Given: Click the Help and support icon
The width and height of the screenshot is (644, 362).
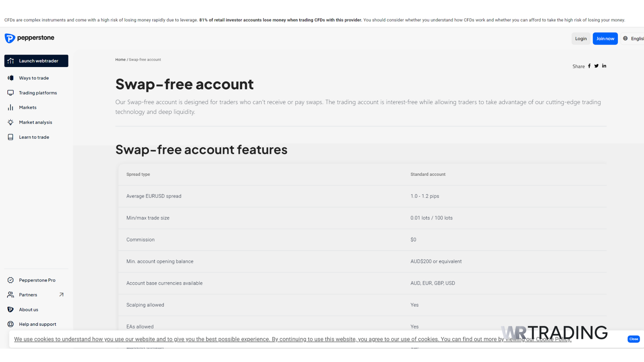Looking at the screenshot, I should (11, 324).
